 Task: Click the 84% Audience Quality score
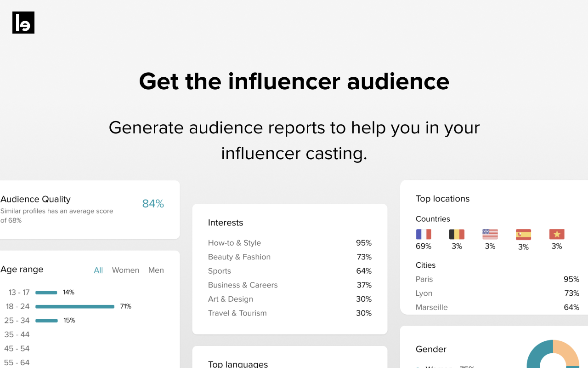153,204
